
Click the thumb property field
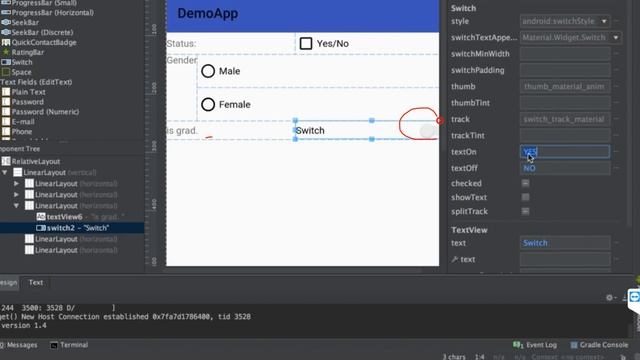click(565, 87)
